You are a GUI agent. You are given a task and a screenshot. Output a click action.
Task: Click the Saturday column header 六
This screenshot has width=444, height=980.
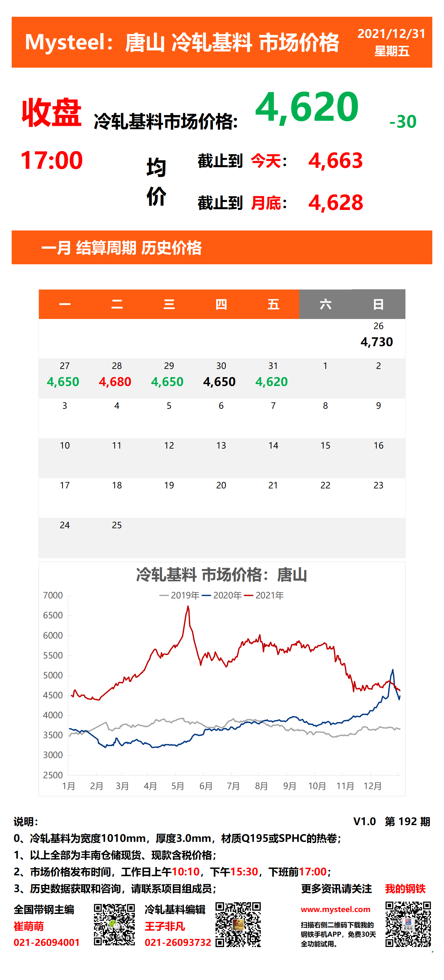325,304
